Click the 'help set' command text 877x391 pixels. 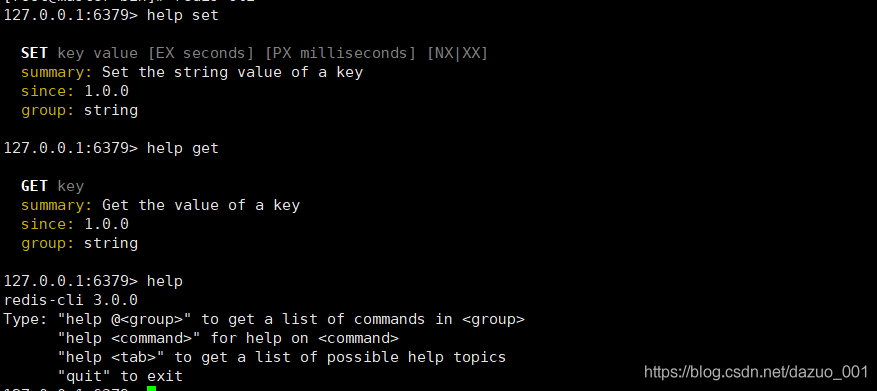click(182, 16)
